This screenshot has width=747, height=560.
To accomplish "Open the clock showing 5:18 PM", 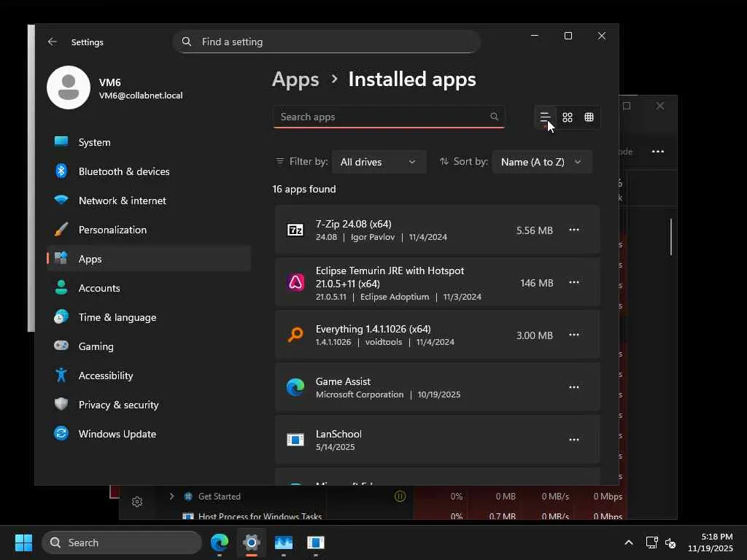I will tap(711, 542).
